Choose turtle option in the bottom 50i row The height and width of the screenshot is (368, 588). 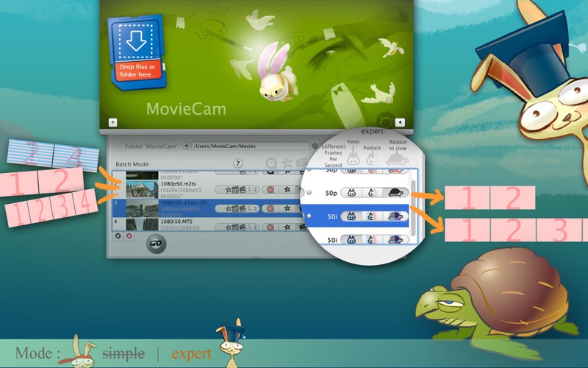(395, 240)
